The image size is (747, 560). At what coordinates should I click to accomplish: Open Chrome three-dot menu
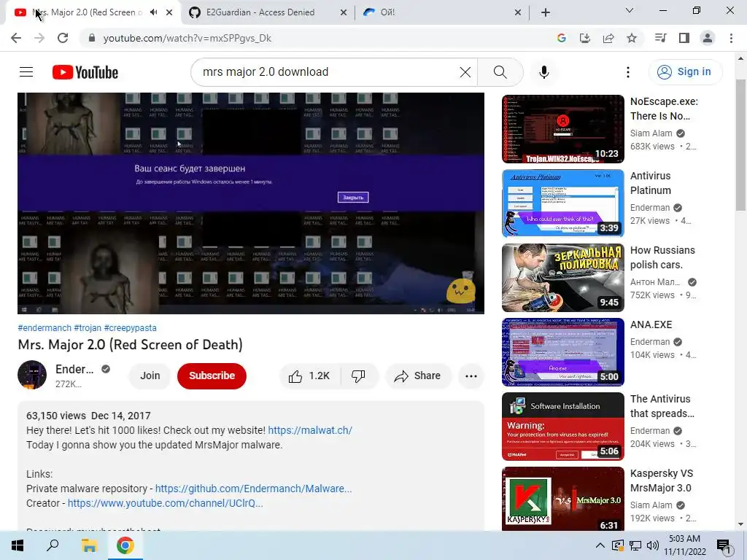pos(731,38)
